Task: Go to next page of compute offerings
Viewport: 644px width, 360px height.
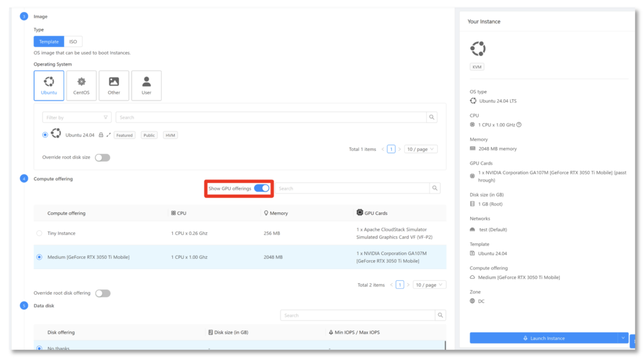Action: pos(408,285)
